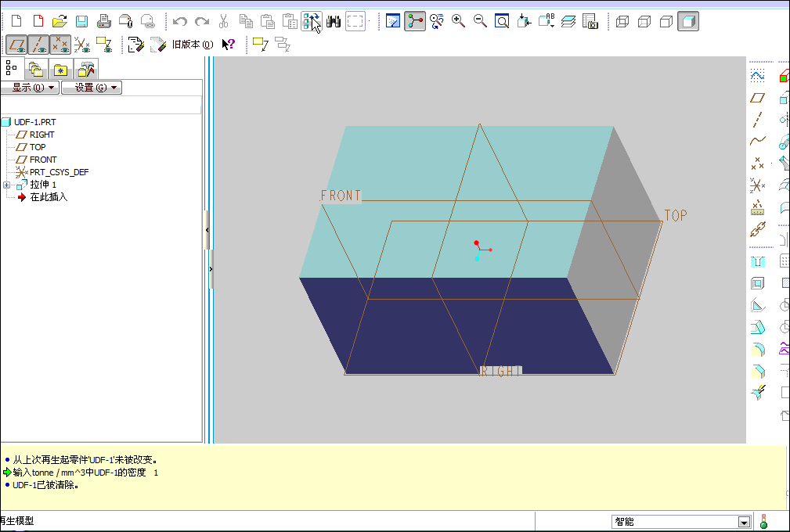The width and height of the screenshot is (790, 532).
Task: Redo the last undone action
Action: pos(201,21)
